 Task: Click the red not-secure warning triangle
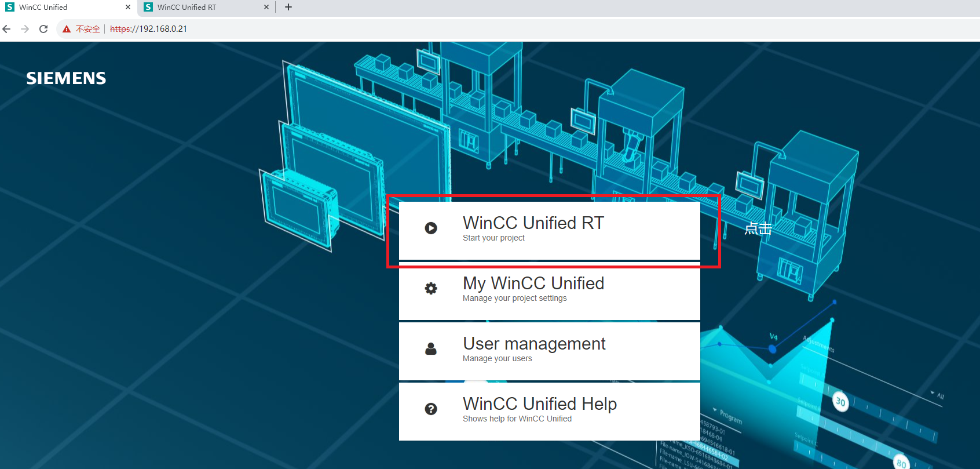67,29
